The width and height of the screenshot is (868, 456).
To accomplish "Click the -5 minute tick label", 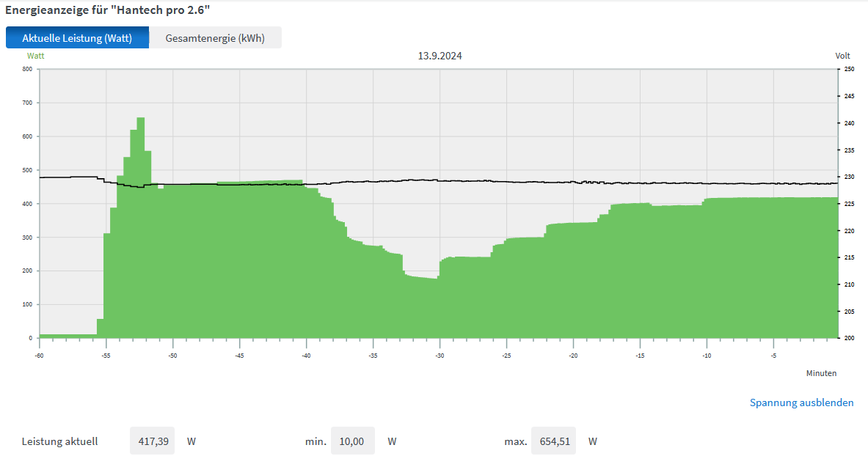I will 773,356.
